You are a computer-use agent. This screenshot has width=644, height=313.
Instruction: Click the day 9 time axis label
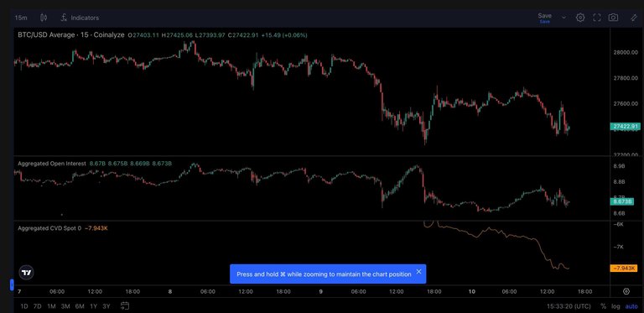tap(321, 292)
